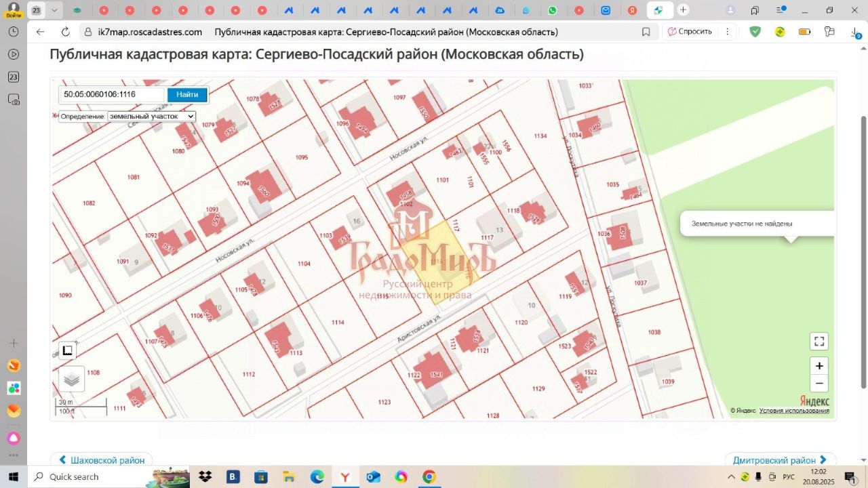This screenshot has width=868, height=488.
Task: Expand the tab list dropdown arrow
Action: point(54,10)
